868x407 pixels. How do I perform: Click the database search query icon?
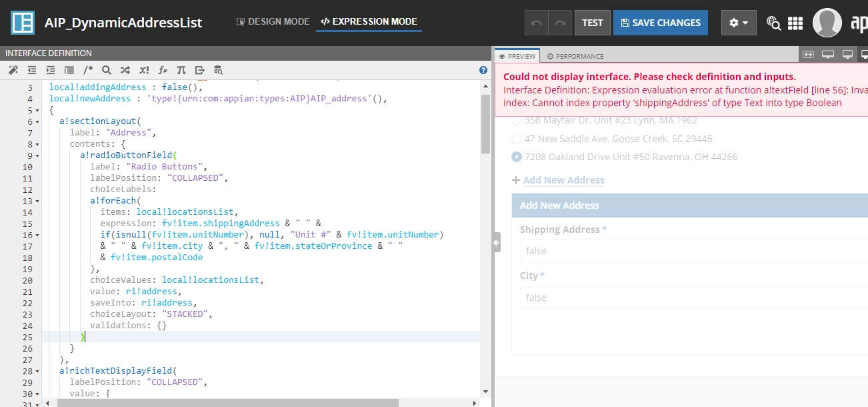coord(218,70)
